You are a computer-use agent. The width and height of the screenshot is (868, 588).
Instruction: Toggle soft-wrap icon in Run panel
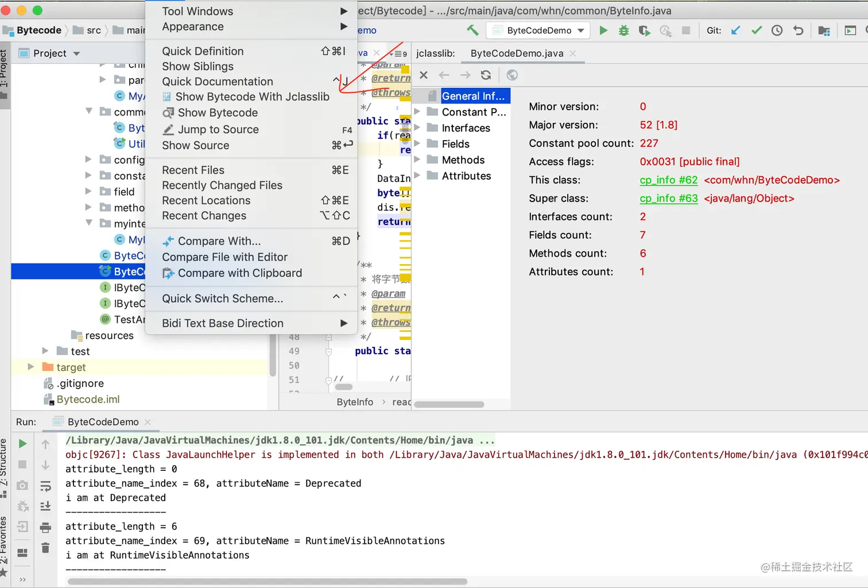tap(46, 486)
